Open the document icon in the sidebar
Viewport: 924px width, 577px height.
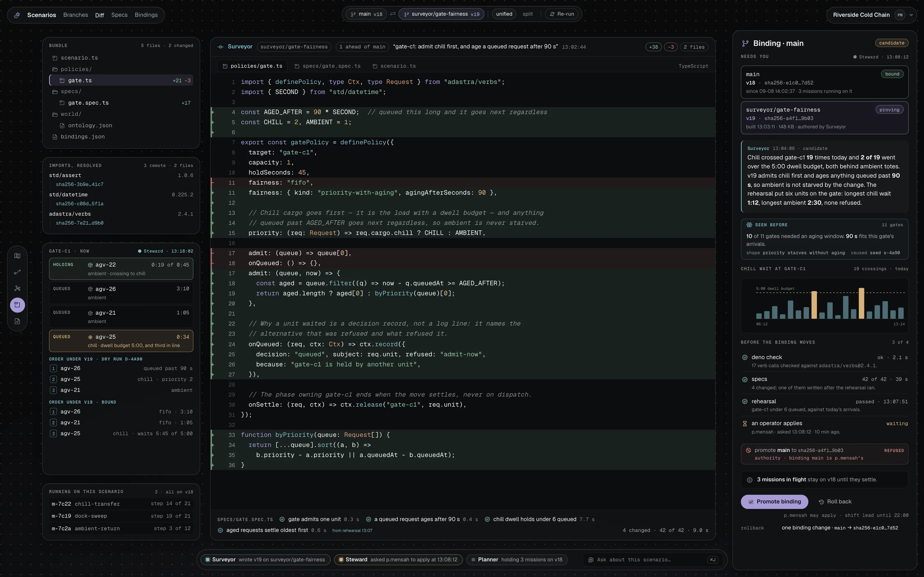click(17, 321)
